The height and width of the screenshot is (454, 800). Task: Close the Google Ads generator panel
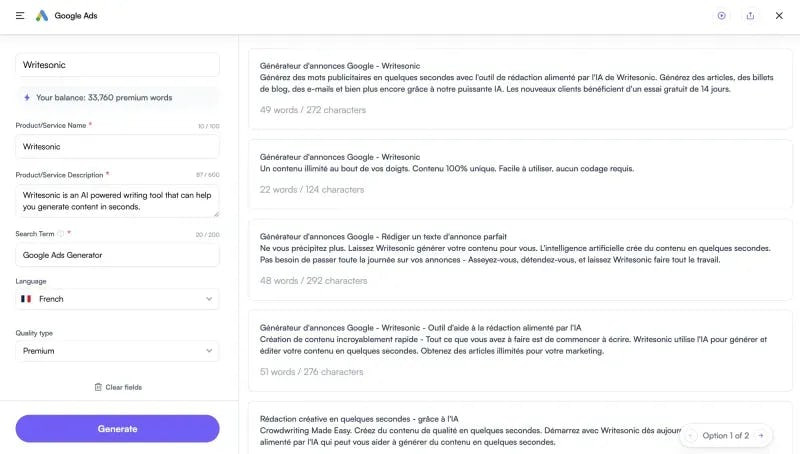(x=778, y=16)
